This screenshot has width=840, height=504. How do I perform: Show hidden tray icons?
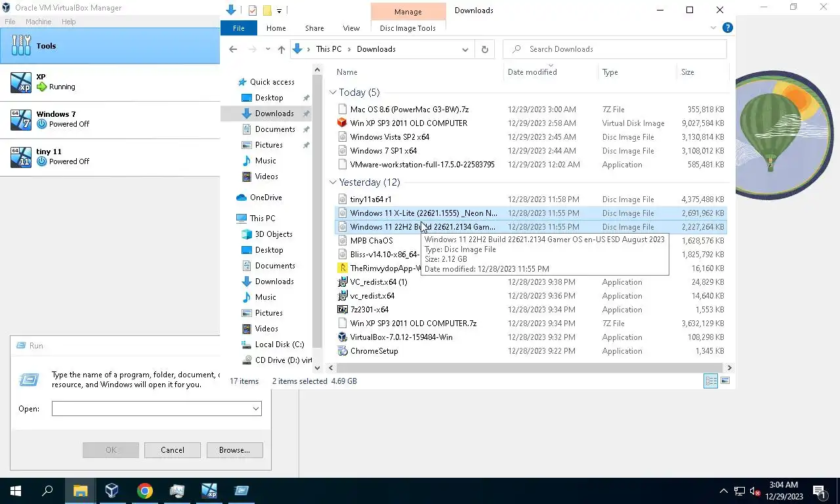[724, 491]
